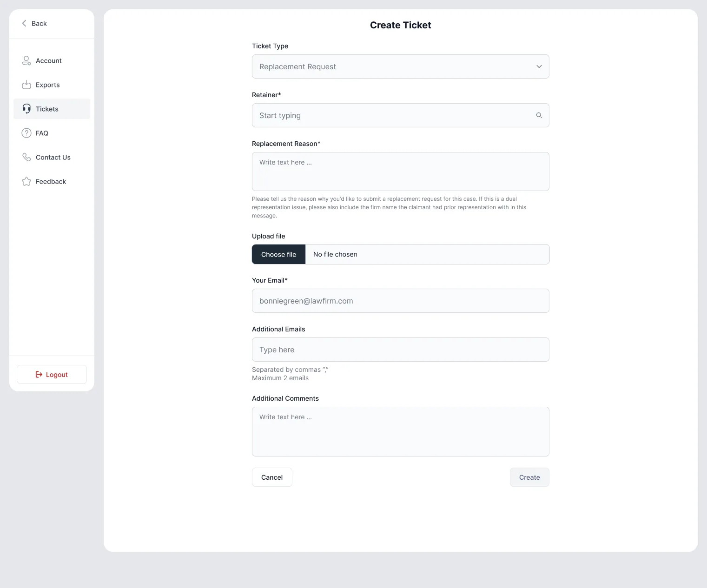Open the FAQ page
707x588 pixels.
tap(52, 133)
